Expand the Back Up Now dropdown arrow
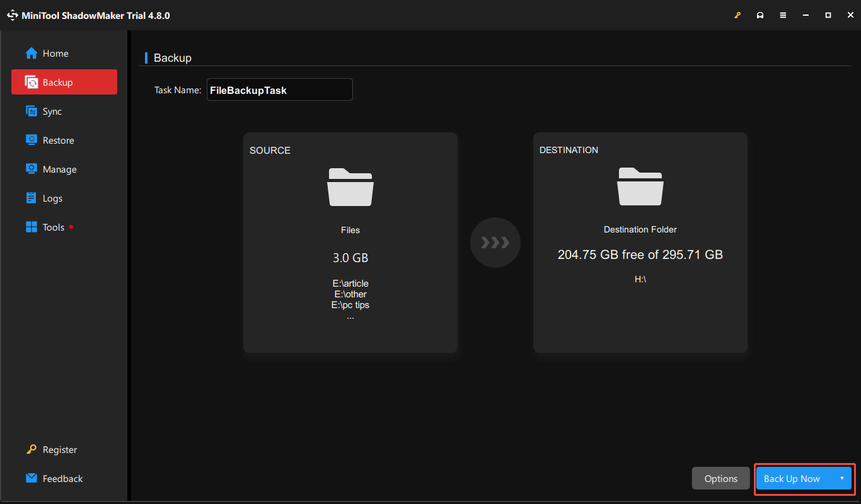This screenshot has width=861, height=504. coord(843,478)
